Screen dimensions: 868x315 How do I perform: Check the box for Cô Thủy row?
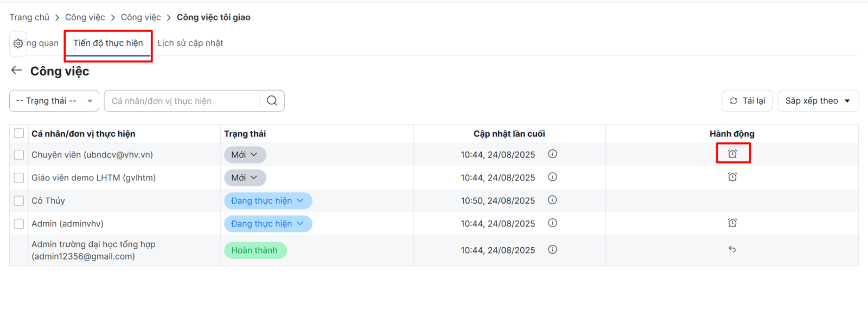[x=19, y=201]
